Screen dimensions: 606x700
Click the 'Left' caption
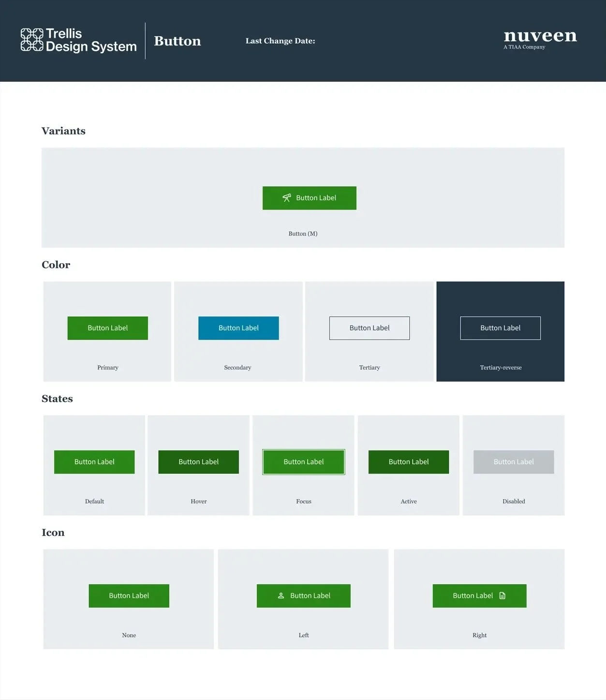304,636
